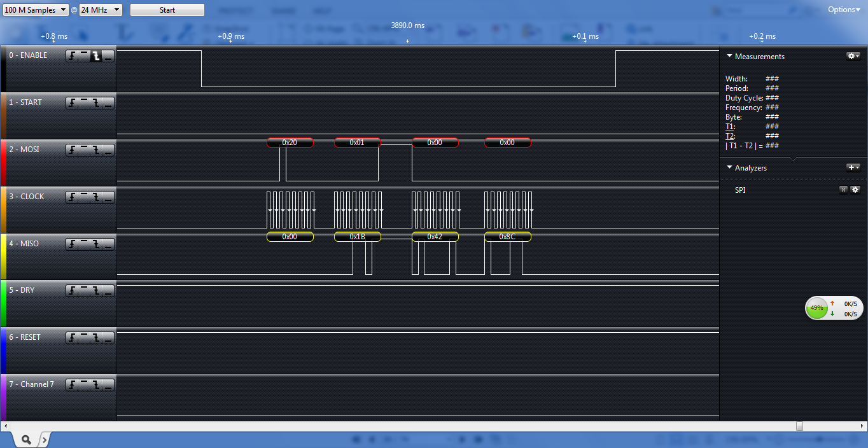Viewport: 868px width, 448px height.
Task: Click the MOSI decoded byte 0x20
Action: click(290, 143)
